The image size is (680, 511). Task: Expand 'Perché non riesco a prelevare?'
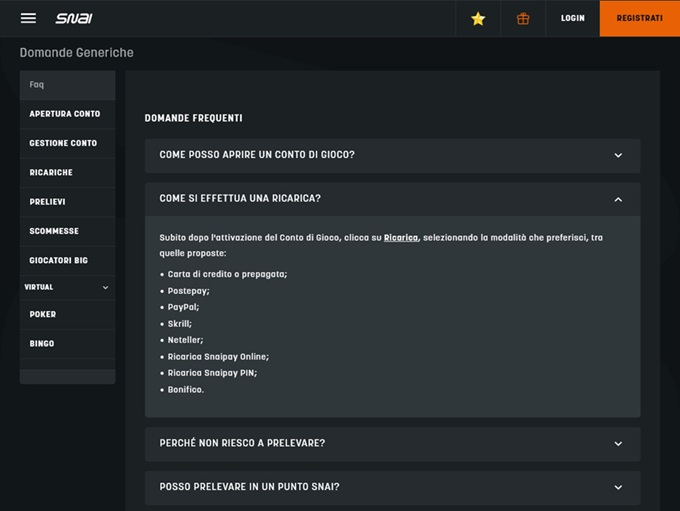click(392, 443)
